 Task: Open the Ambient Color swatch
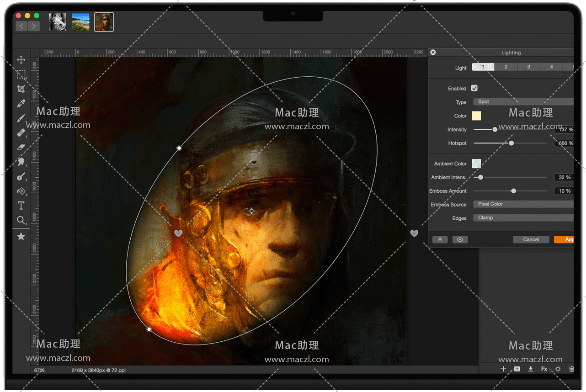click(x=476, y=164)
